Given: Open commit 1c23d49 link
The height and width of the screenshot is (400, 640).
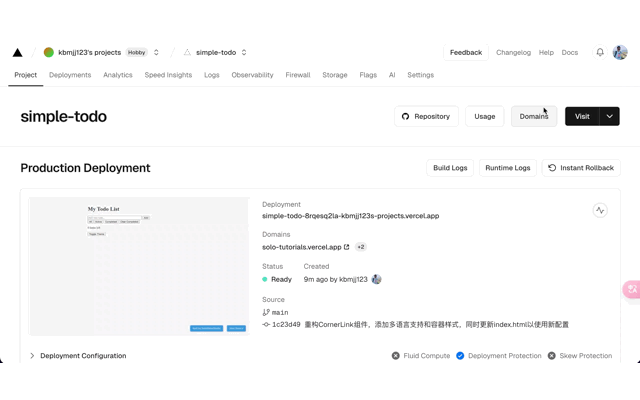Looking at the screenshot, I should (x=286, y=324).
